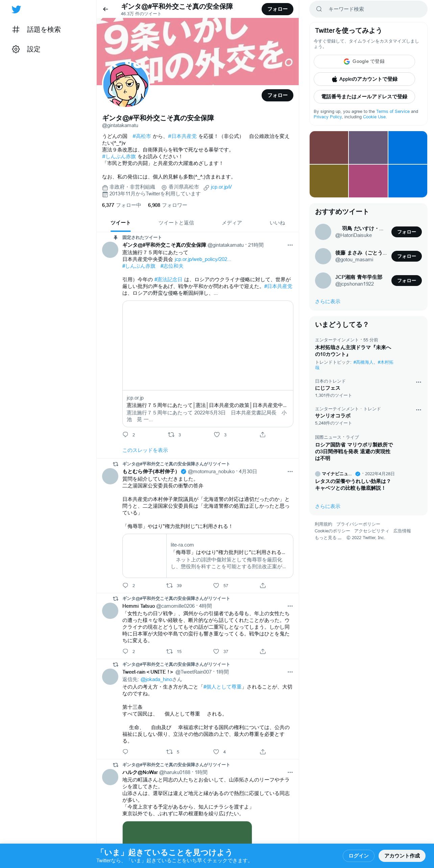Open more options for サンリオコラボ trend
Image resolution: width=434 pixels, height=868 pixels.
click(x=418, y=410)
